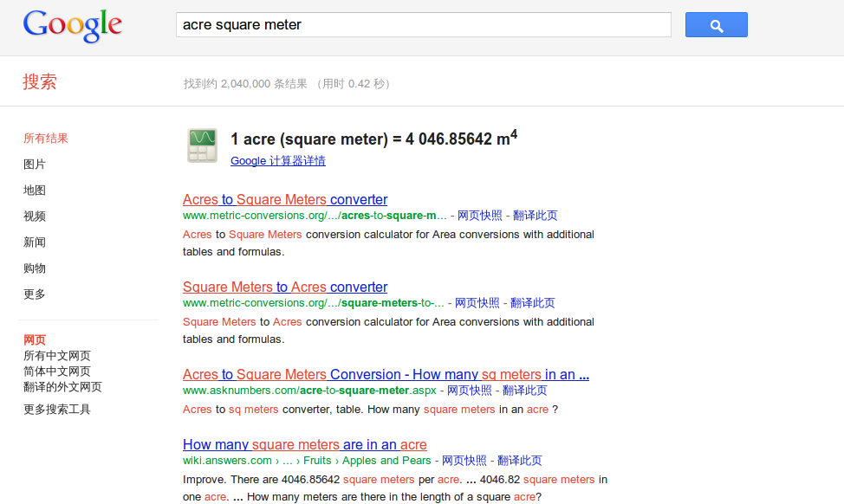Open the wiki.answers.com acre result

305,444
